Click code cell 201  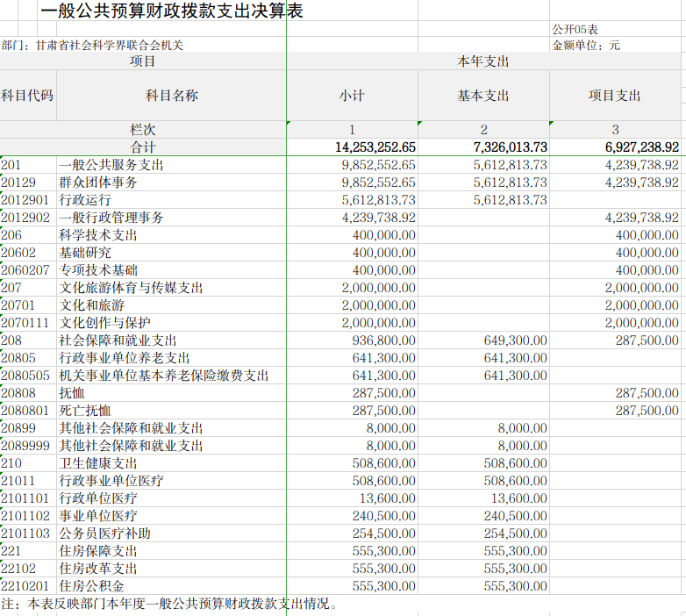coord(28,165)
